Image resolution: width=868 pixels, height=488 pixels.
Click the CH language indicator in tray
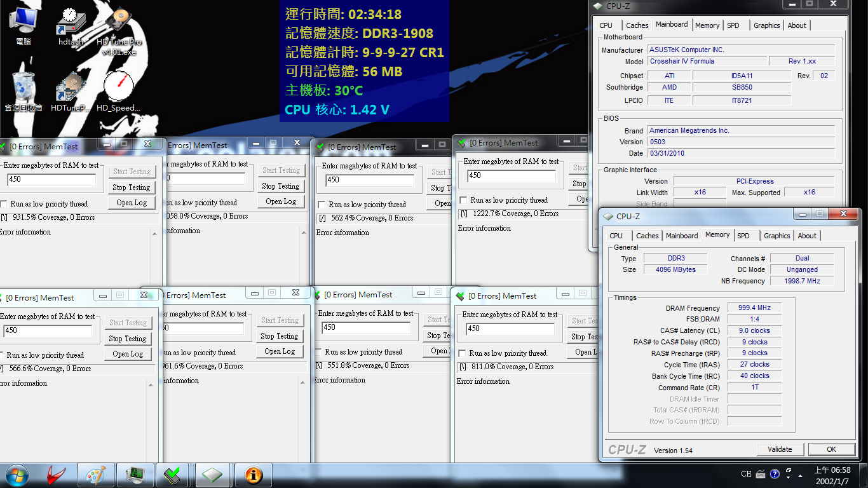[x=746, y=474]
